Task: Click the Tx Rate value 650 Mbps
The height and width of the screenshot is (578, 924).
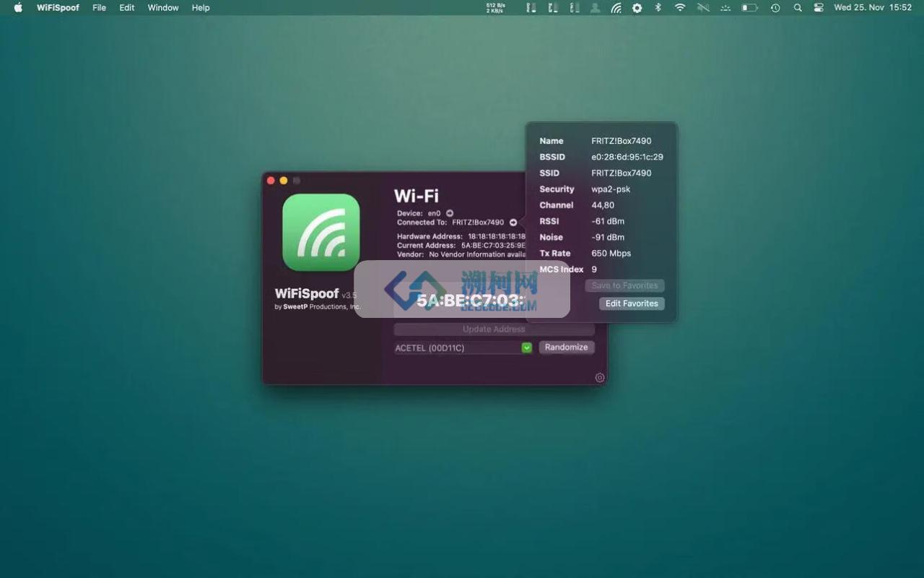Action: tap(611, 254)
